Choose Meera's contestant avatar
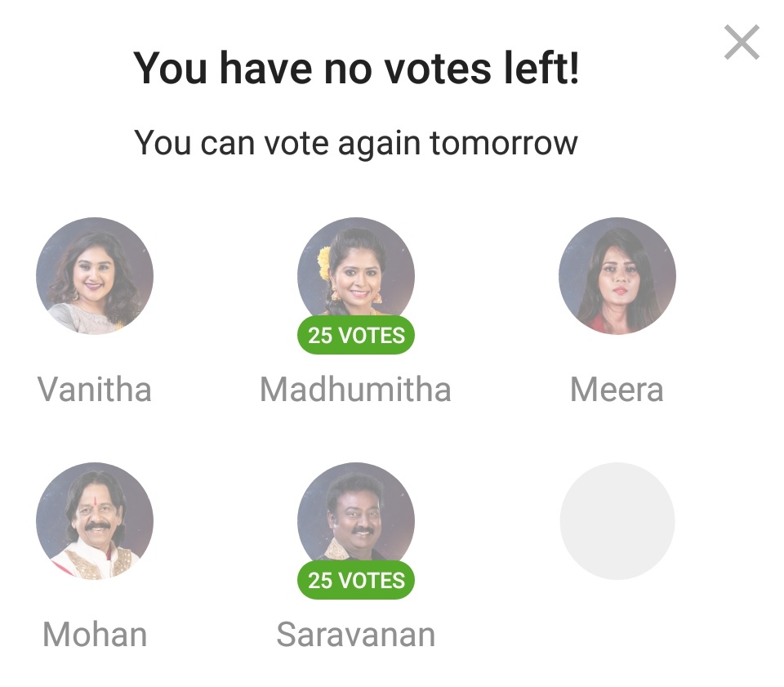784x687 pixels. point(617,275)
